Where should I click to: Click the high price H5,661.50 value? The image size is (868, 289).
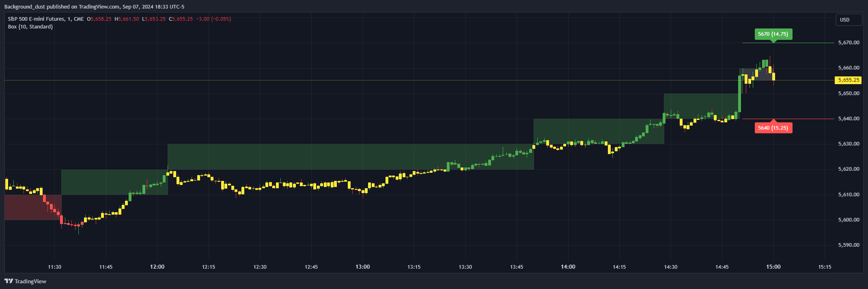[x=127, y=19]
